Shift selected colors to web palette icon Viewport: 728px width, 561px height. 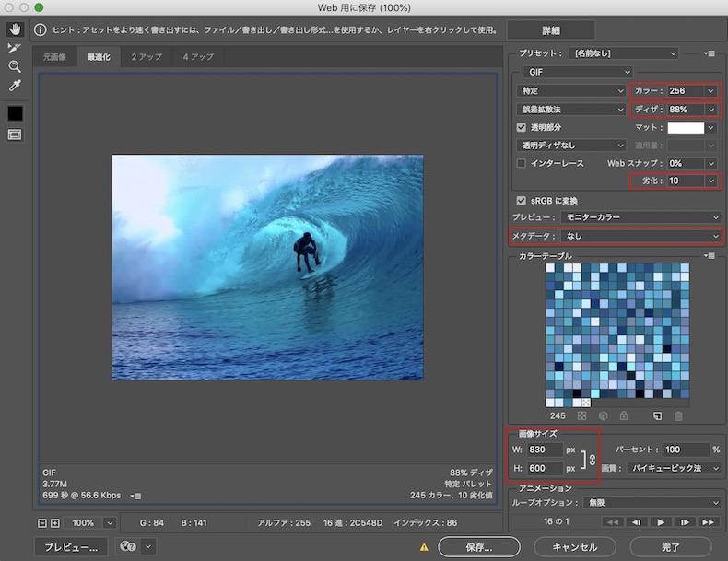pos(603,415)
